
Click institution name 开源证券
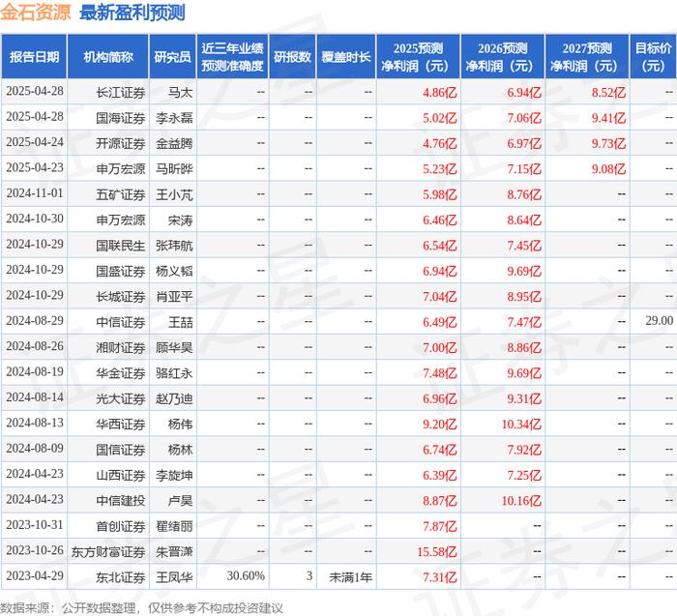click(x=121, y=143)
